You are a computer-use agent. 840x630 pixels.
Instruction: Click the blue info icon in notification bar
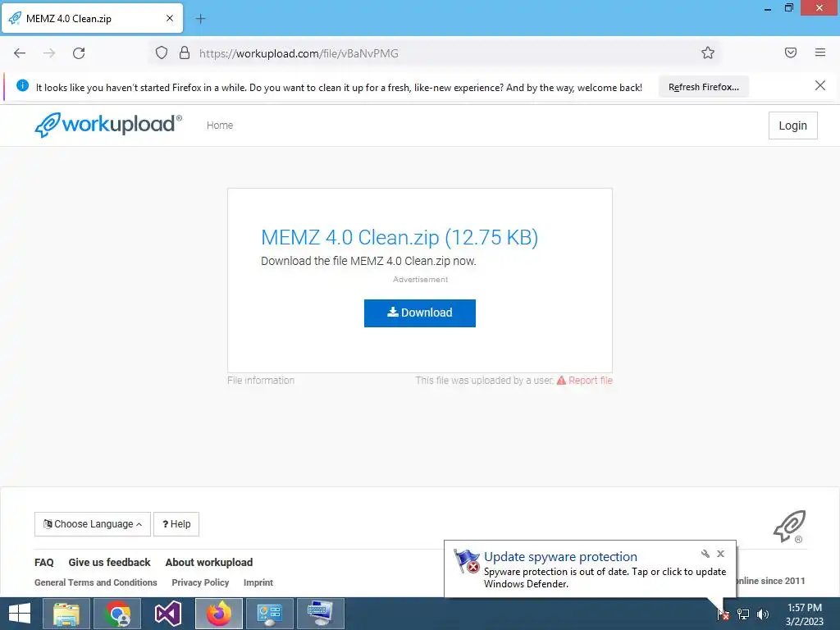click(22, 85)
